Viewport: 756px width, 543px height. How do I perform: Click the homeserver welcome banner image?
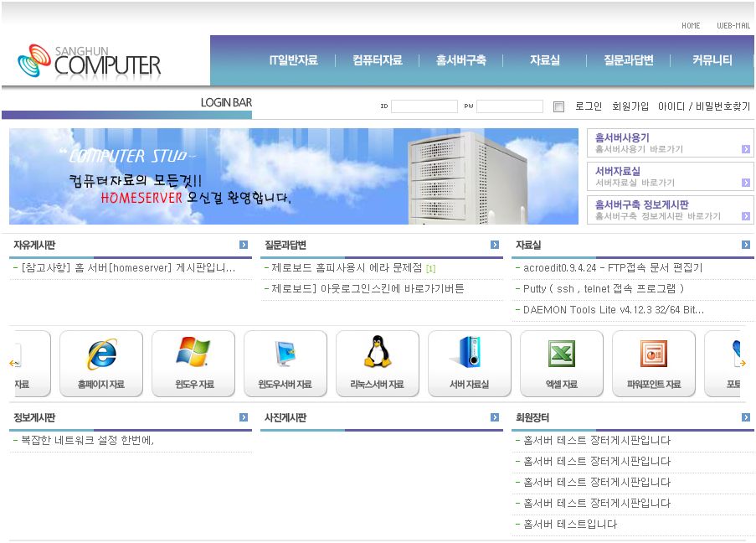pyautogui.click(x=294, y=176)
